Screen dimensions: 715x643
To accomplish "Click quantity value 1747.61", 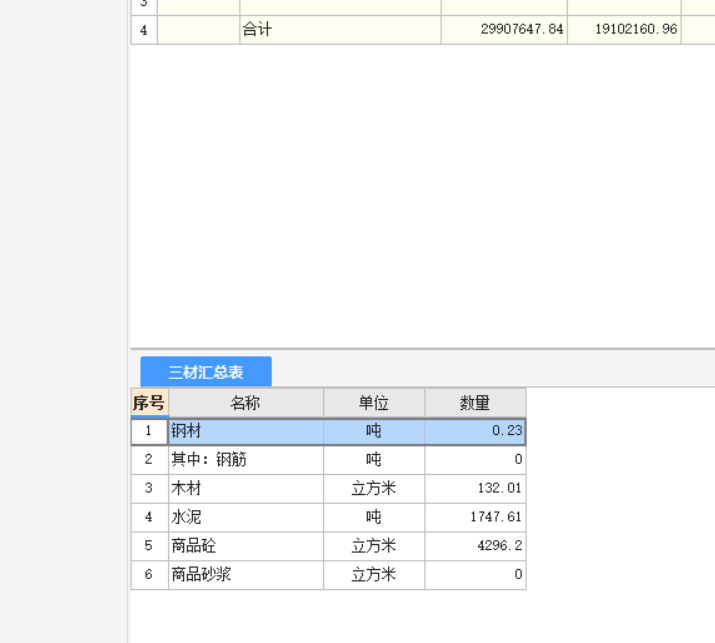I will tap(475, 517).
